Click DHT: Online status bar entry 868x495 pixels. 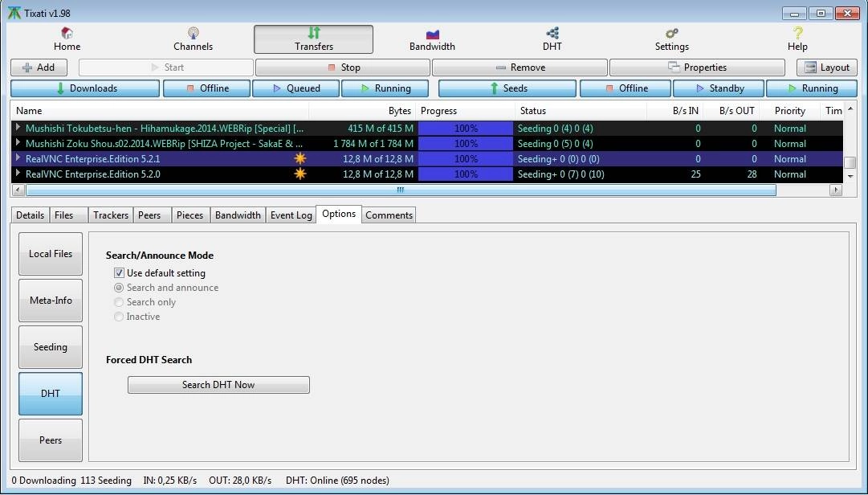[337, 480]
